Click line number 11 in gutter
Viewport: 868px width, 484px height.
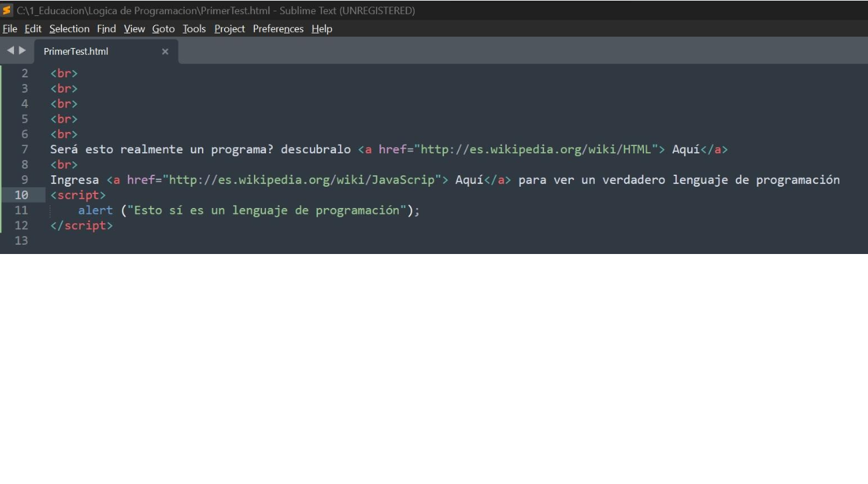[21, 211]
